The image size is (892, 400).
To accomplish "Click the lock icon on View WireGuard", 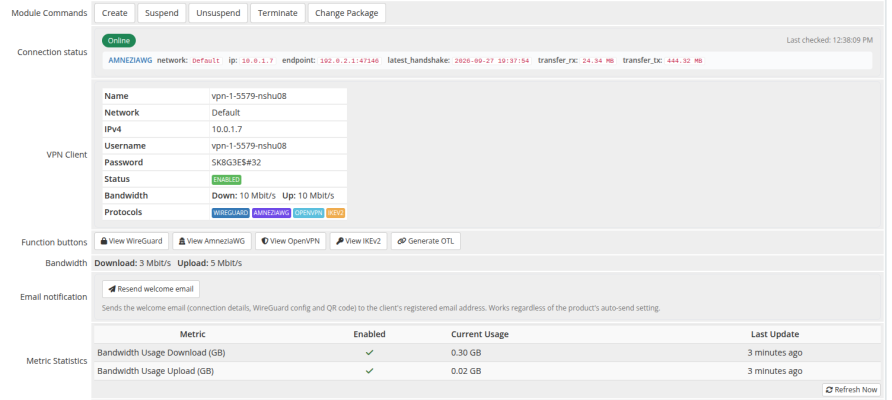I will 104,241.
